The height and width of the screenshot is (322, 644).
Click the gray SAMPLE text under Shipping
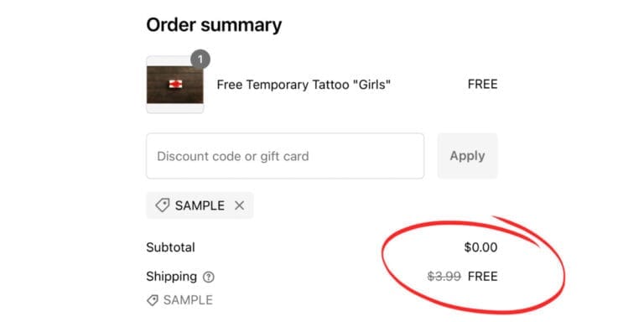click(188, 300)
